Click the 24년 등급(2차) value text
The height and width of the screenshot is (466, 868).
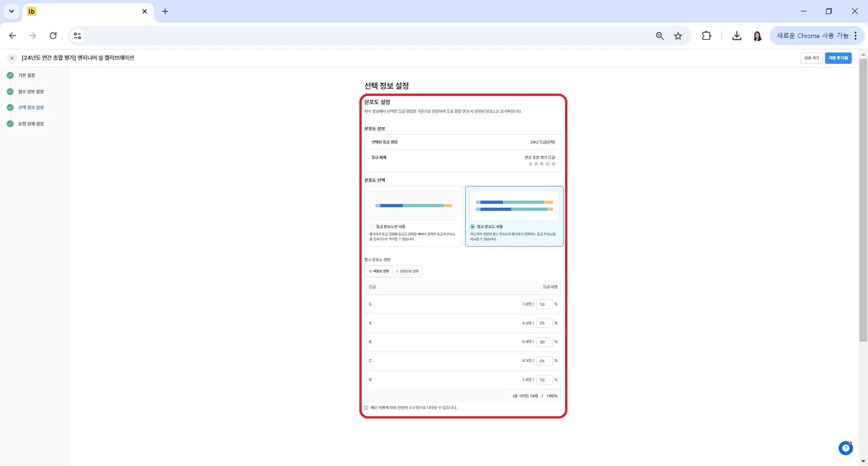pos(542,142)
